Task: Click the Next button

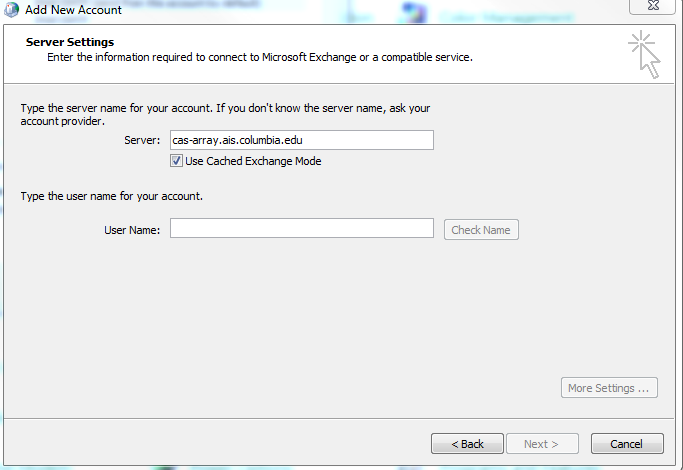Action: pyautogui.click(x=542, y=444)
